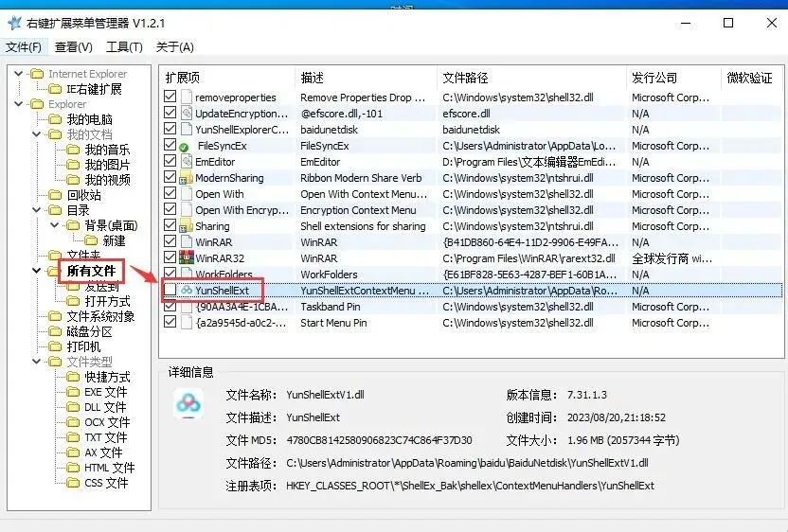Click the FileSyncEx green check icon
This screenshot has height=532, width=788.
click(184, 147)
